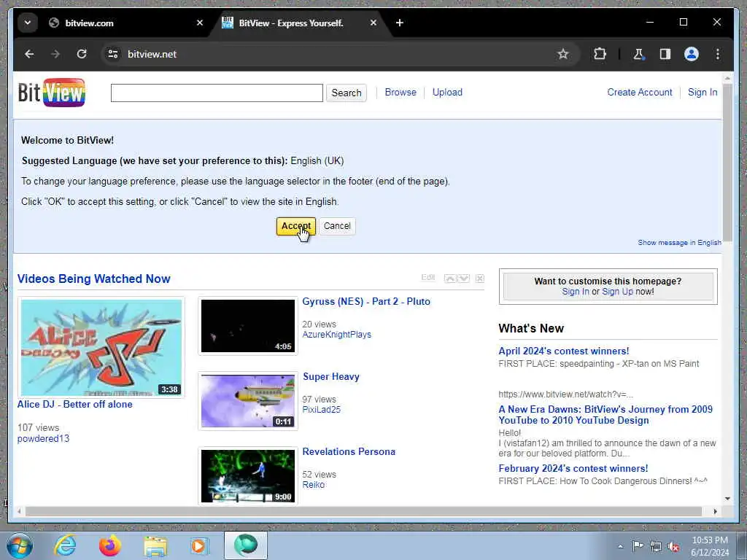Screen dimensions: 747x560
Task: Click Sign Up in the customise box
Action: 617,292
